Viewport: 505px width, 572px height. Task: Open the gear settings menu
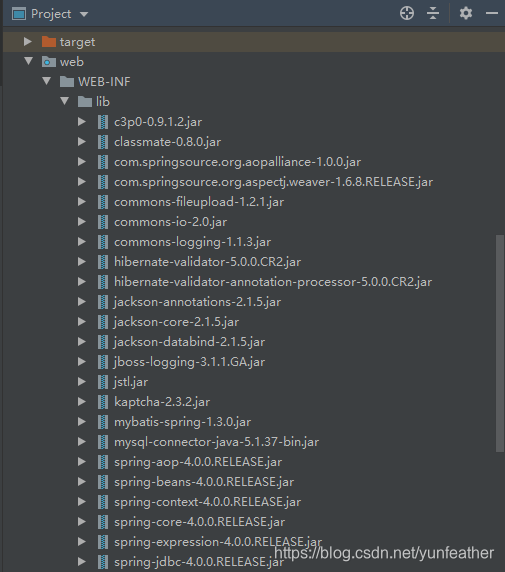(466, 13)
